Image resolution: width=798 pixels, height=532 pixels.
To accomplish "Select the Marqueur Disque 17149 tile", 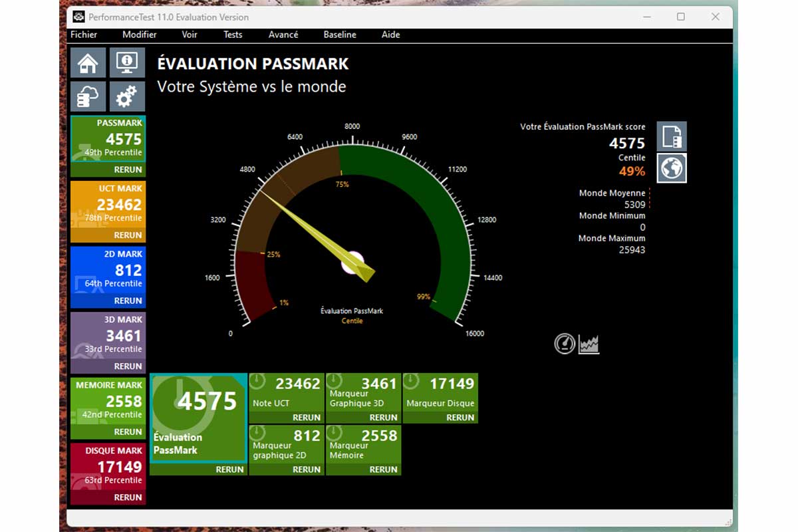I will (x=440, y=392).
